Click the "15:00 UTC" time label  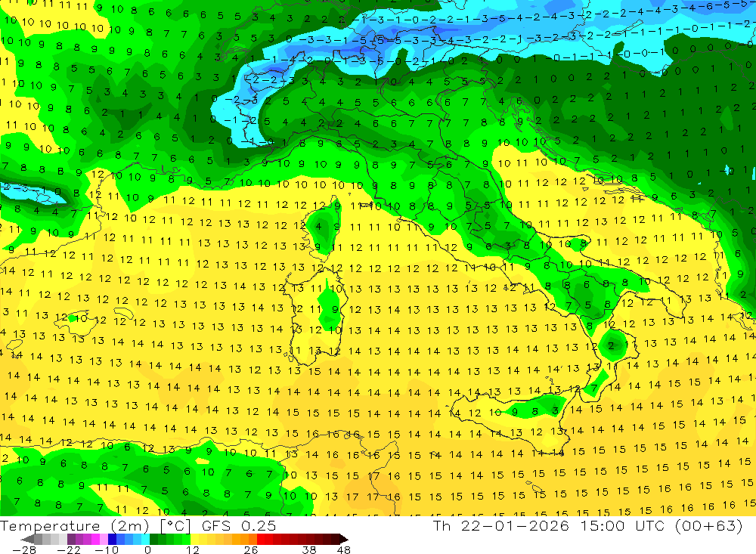(621, 525)
